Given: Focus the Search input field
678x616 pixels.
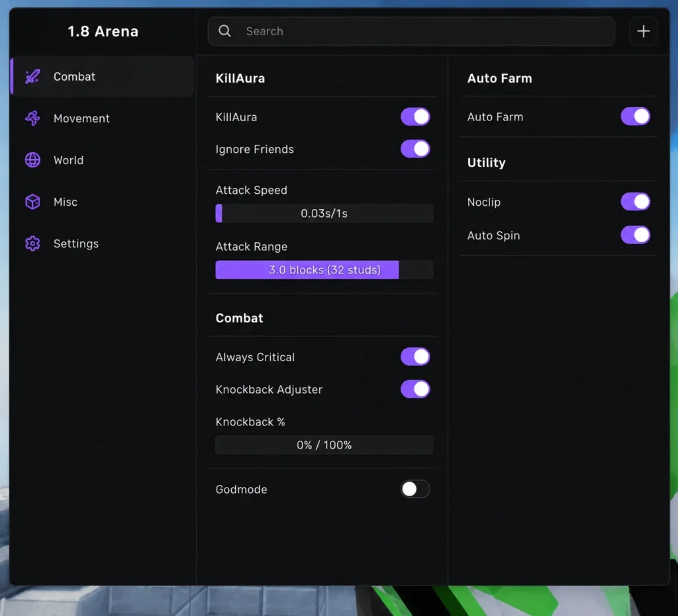Looking at the screenshot, I should coord(411,31).
